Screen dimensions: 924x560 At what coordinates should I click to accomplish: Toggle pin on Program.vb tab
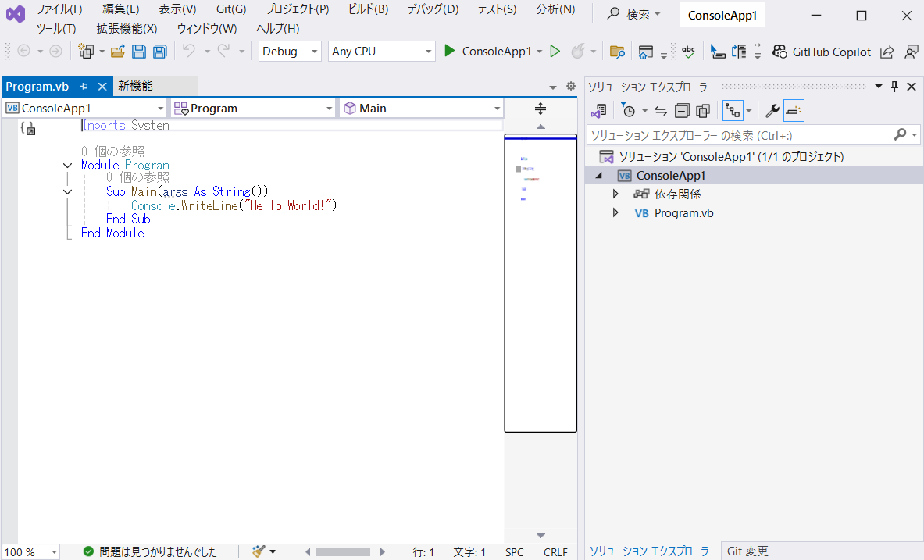84,87
